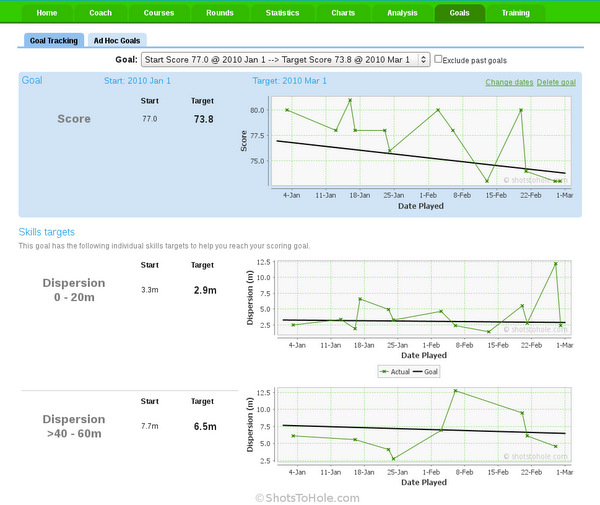Click the Target: 2010 Mar 1 text
The width and height of the screenshot is (600, 505).
point(290,81)
